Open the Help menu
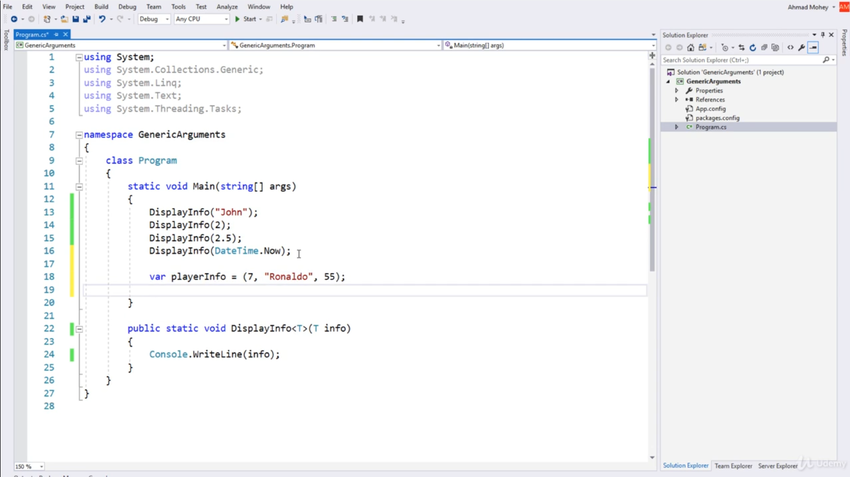The height and width of the screenshot is (477, 850). point(287,7)
